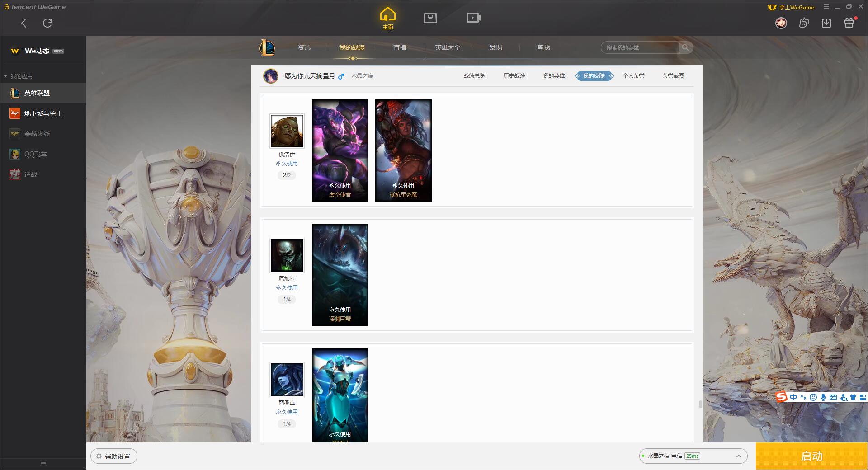Open the 我的英雄 sub-tab
This screenshot has height=470, width=868.
(554, 76)
